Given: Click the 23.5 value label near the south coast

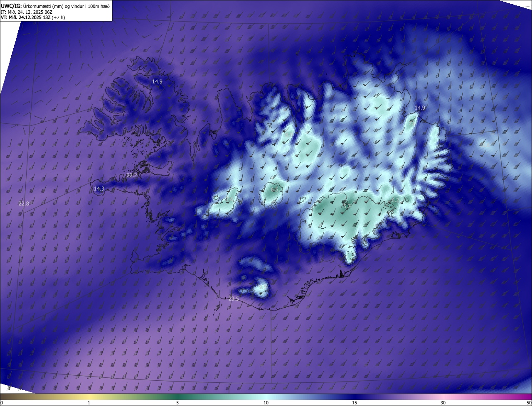Looking at the screenshot, I should [234, 298].
